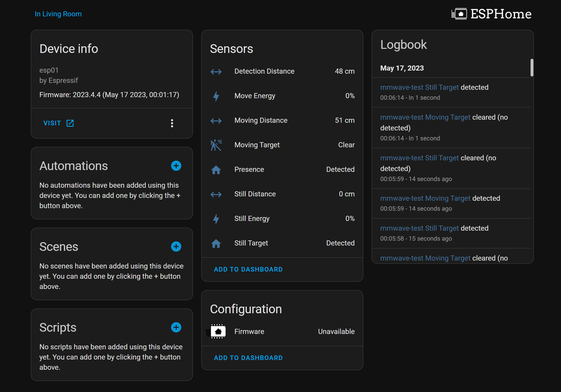The width and height of the screenshot is (561, 392).
Task: Click the Presence home icon
Action: click(x=216, y=170)
